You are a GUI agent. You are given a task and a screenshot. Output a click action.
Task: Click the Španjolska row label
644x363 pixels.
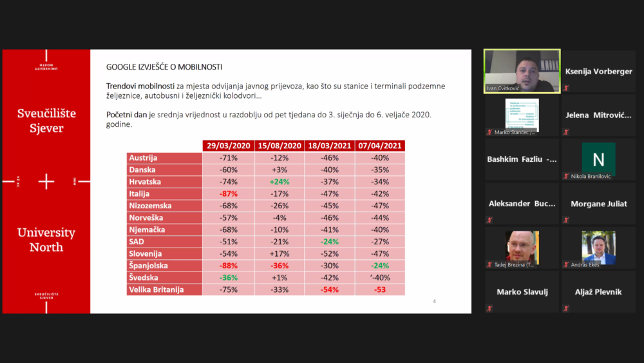point(164,266)
